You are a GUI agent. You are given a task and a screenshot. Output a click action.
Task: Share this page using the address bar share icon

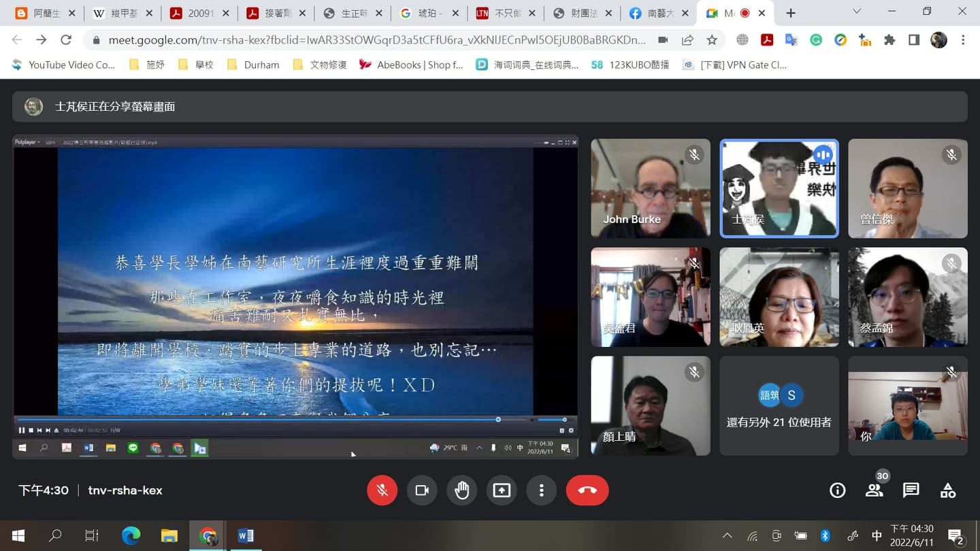click(687, 40)
